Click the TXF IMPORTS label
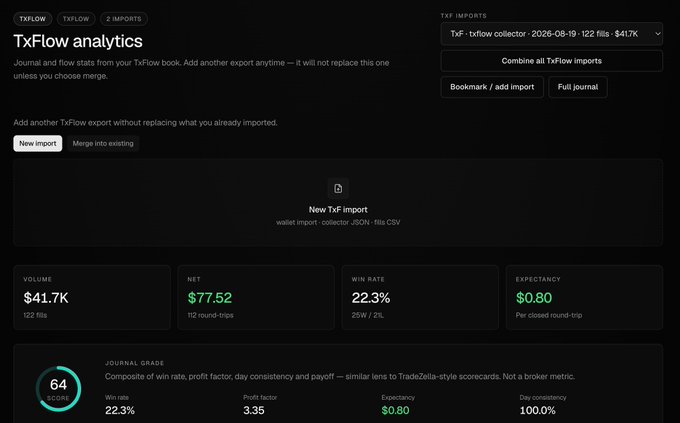This screenshot has width=680, height=423. tap(464, 16)
